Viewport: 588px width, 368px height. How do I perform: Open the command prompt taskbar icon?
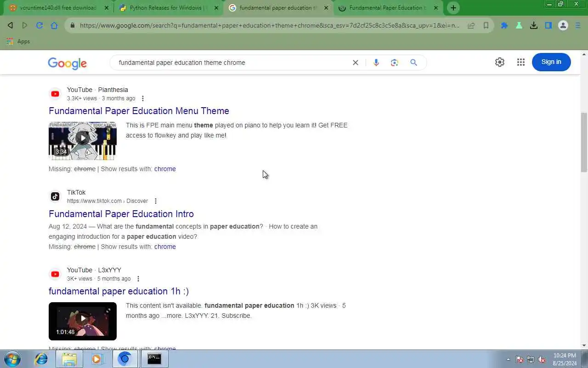[154, 359]
